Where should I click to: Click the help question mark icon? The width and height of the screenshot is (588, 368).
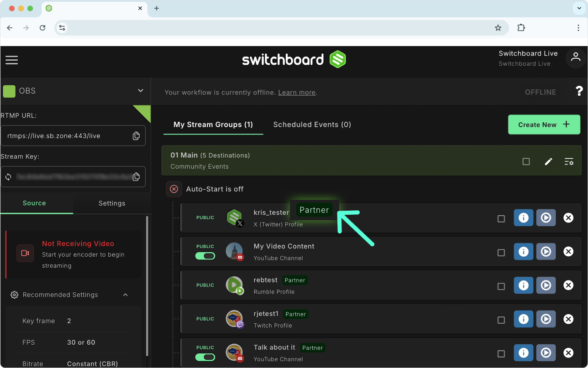[x=579, y=91]
